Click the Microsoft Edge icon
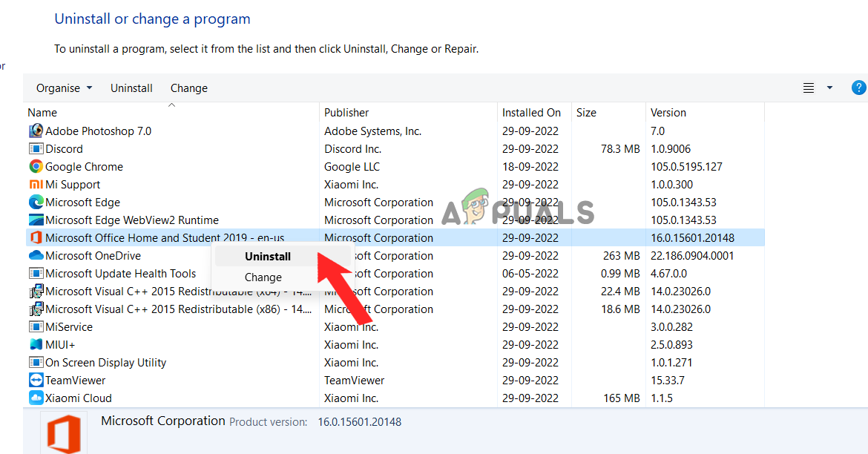868x454 pixels. pos(36,202)
